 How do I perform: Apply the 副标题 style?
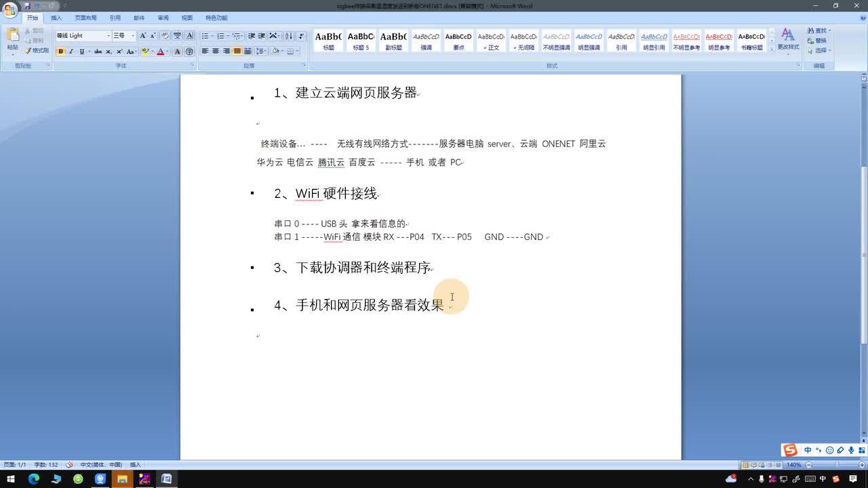coord(393,41)
